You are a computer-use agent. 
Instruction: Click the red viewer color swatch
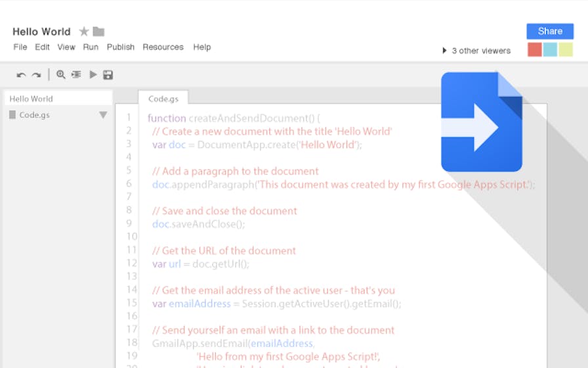click(x=534, y=50)
